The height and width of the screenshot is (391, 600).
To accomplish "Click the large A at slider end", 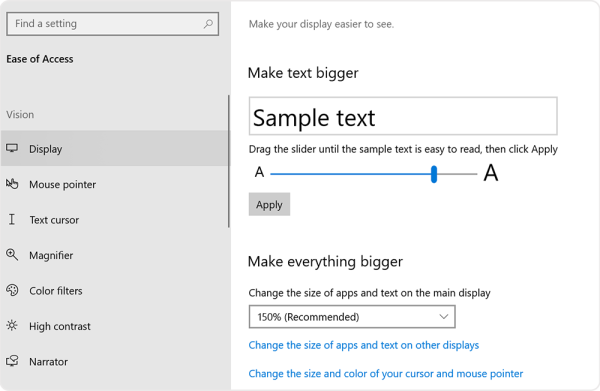I will tap(491, 173).
